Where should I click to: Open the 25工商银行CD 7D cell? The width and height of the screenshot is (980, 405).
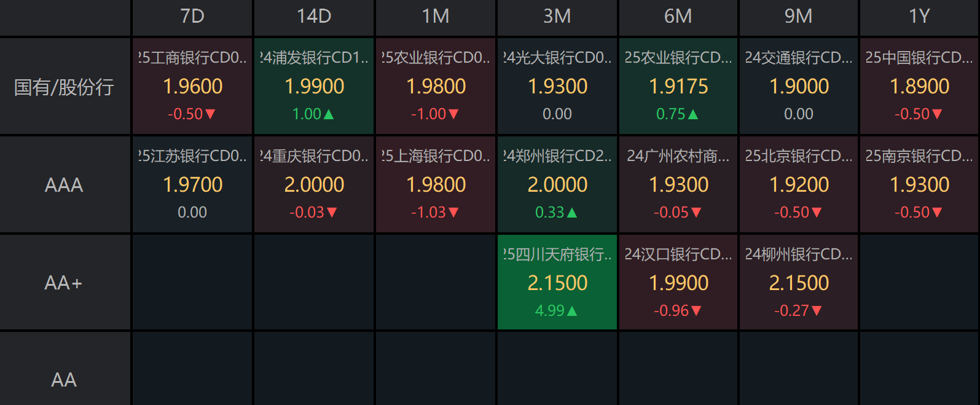click(x=192, y=86)
